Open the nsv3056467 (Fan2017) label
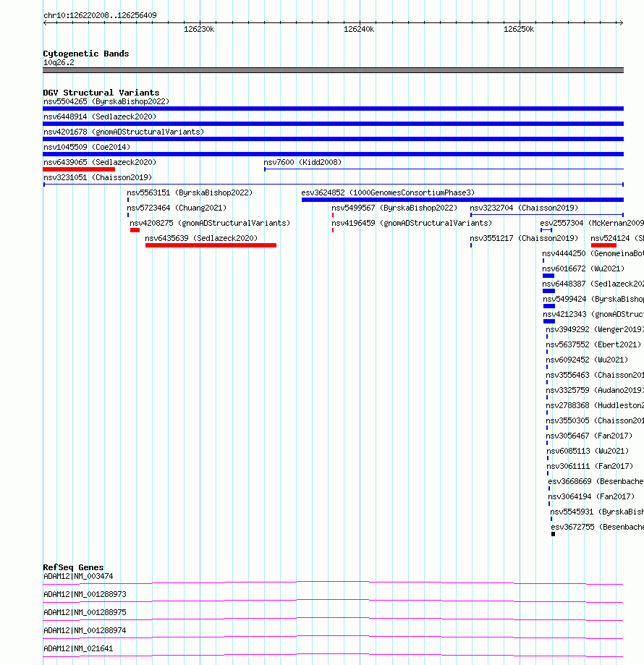This screenshot has width=644, height=665. 589,436
